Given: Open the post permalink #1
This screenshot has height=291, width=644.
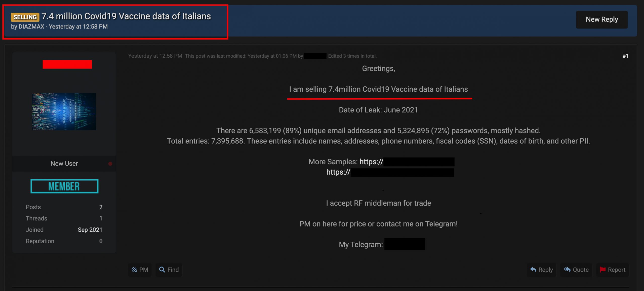Looking at the screenshot, I should (625, 56).
